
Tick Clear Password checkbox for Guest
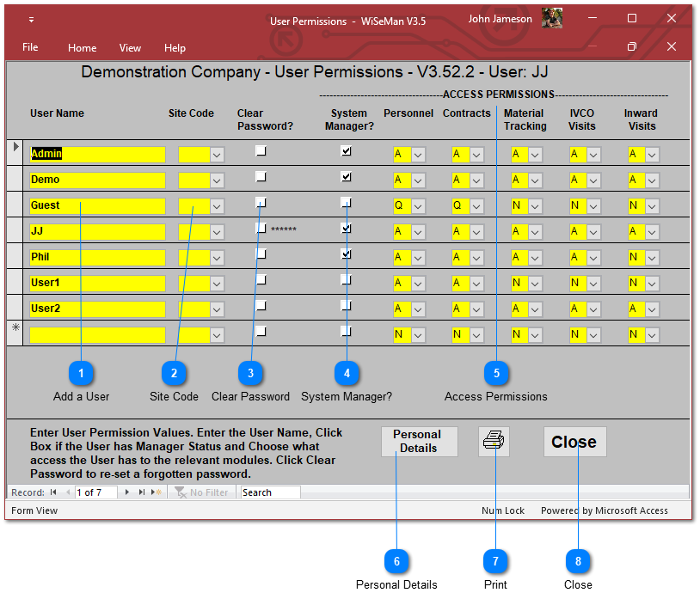pyautogui.click(x=261, y=203)
